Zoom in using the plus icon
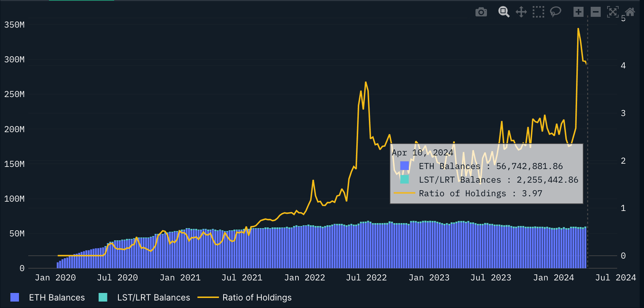The height and width of the screenshot is (308, 644). 578,12
